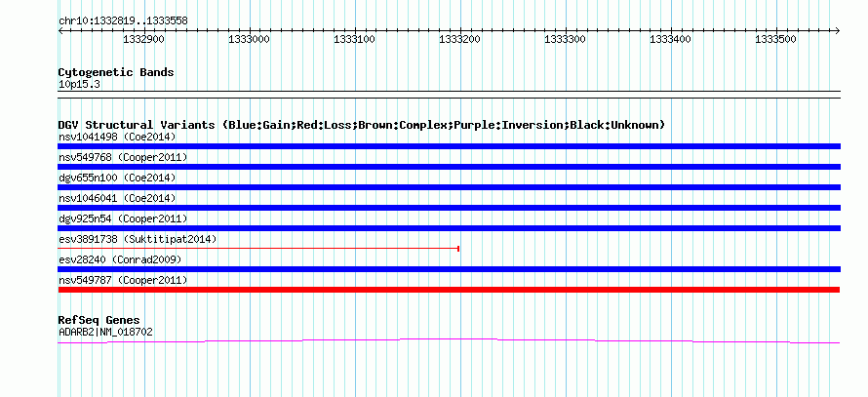Click the 1333400 ruler position label
Viewport: 868px width, 397px height.
pyautogui.click(x=670, y=39)
